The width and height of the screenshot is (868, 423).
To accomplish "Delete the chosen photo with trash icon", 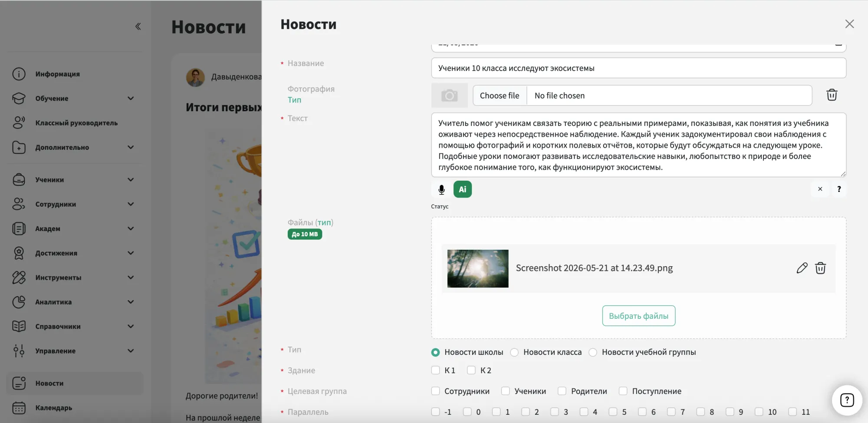I will point(832,95).
